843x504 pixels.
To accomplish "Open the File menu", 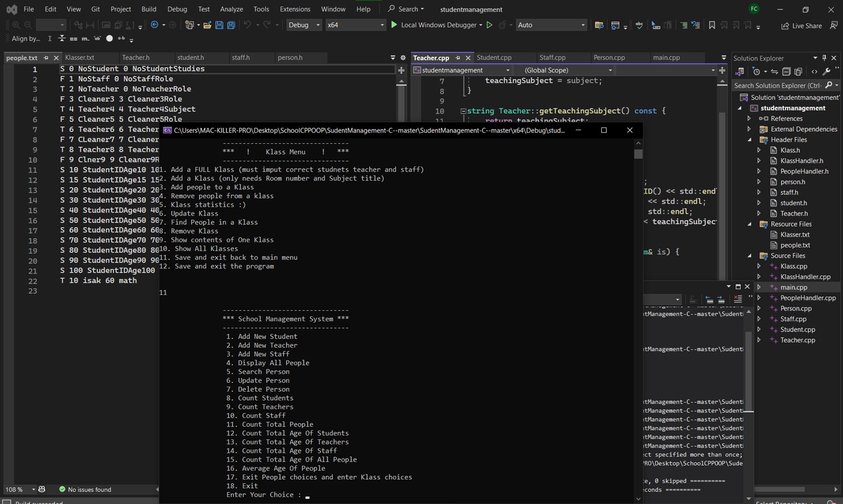I will pos(29,9).
